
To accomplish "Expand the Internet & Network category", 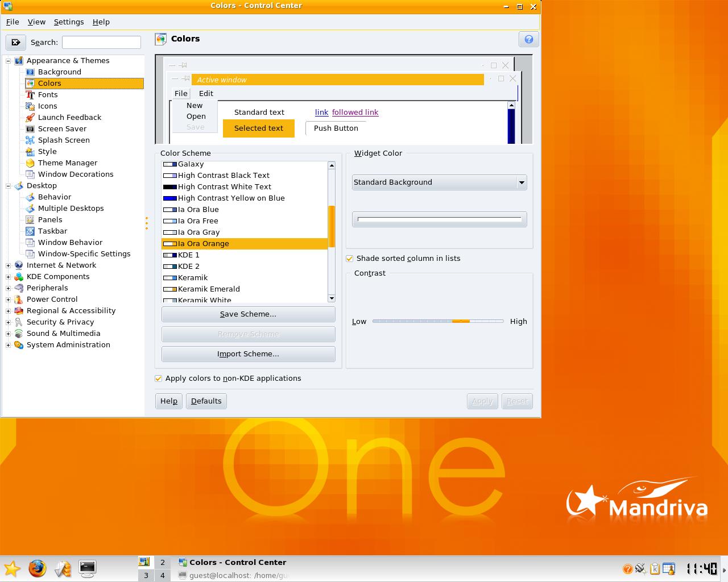I will (x=9, y=265).
